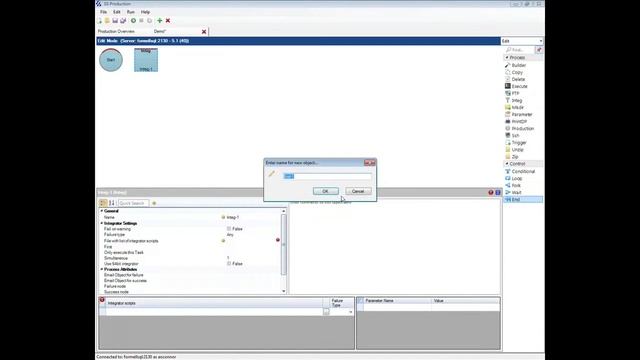Collapse the General property group
The width and height of the screenshot is (640, 360).
(102, 211)
